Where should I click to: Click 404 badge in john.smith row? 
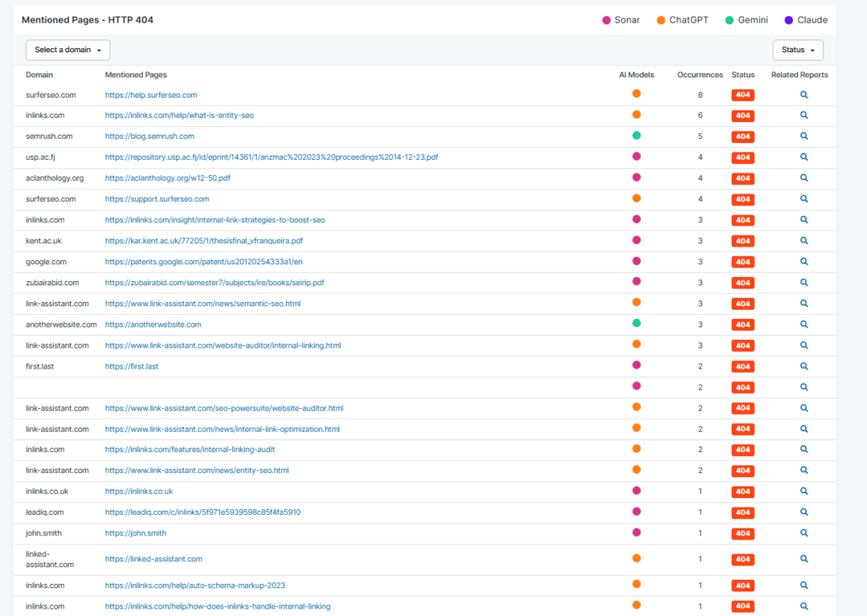click(743, 534)
